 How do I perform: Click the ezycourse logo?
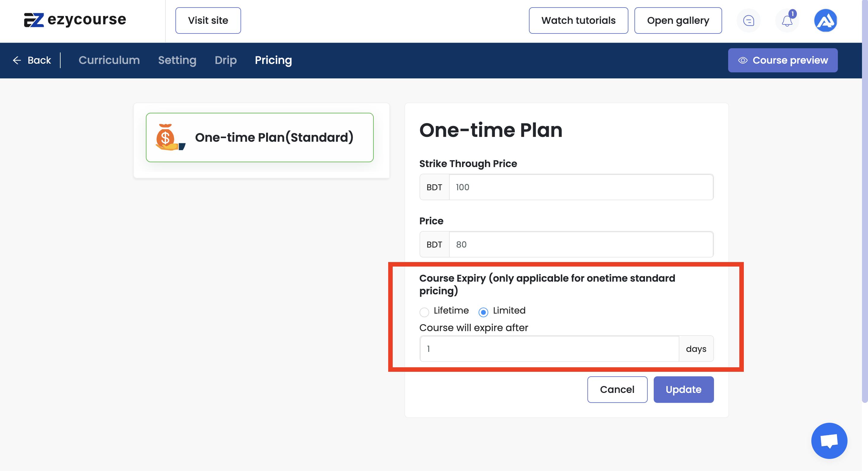click(x=75, y=20)
